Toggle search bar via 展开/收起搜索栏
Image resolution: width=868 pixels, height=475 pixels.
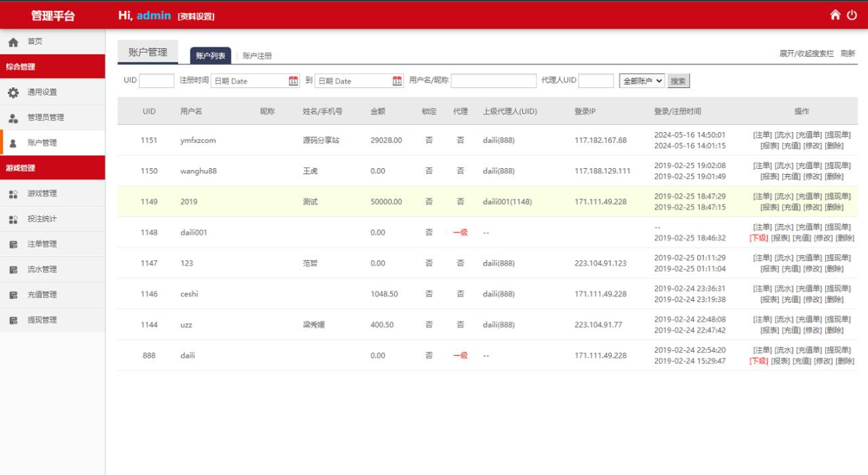806,54
